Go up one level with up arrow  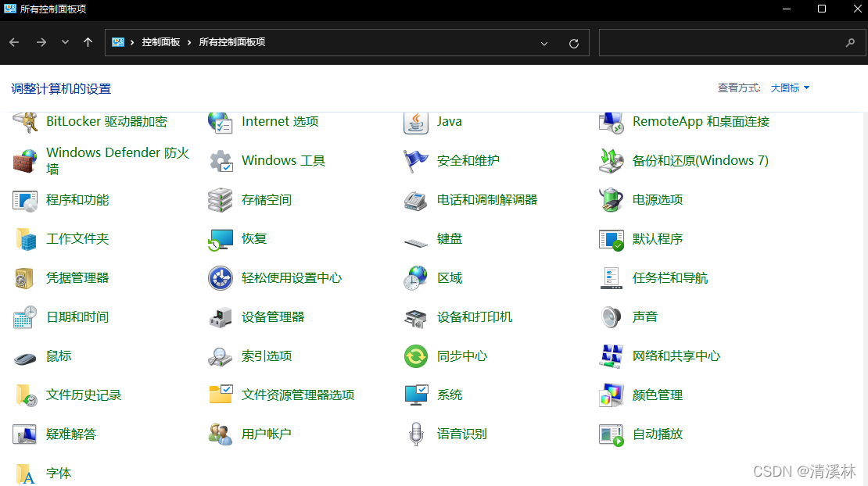pyautogui.click(x=88, y=42)
